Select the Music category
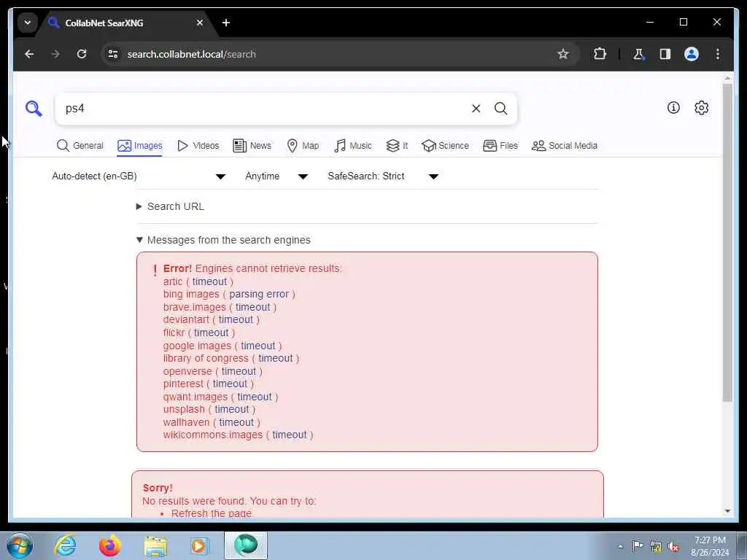 point(353,146)
